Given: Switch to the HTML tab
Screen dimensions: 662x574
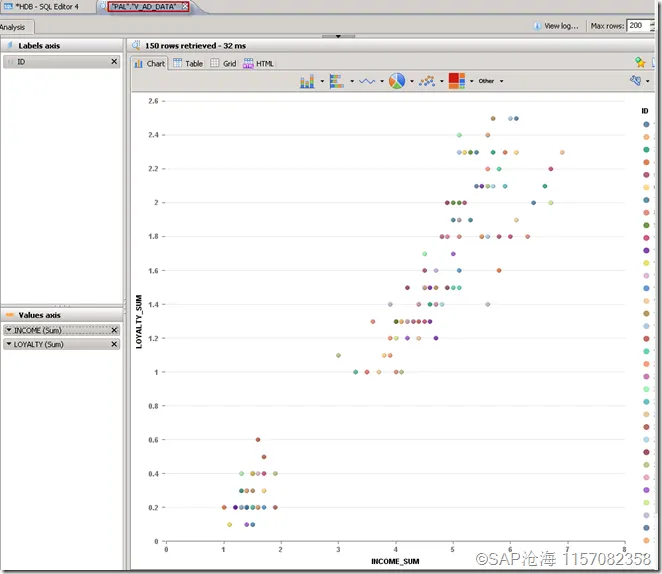Looking at the screenshot, I should pyautogui.click(x=259, y=64).
